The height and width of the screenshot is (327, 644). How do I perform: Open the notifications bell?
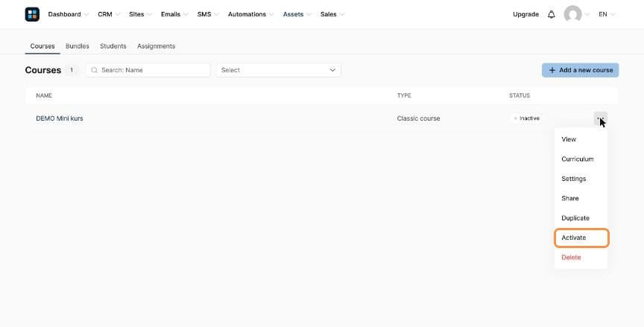pos(551,14)
